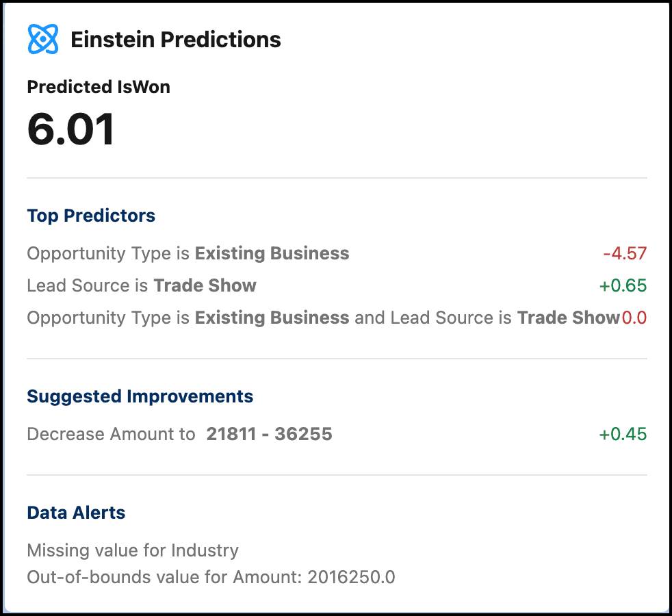Image resolution: width=672 pixels, height=616 pixels.
Task: Open the Data Alerts section
Action: point(76,512)
